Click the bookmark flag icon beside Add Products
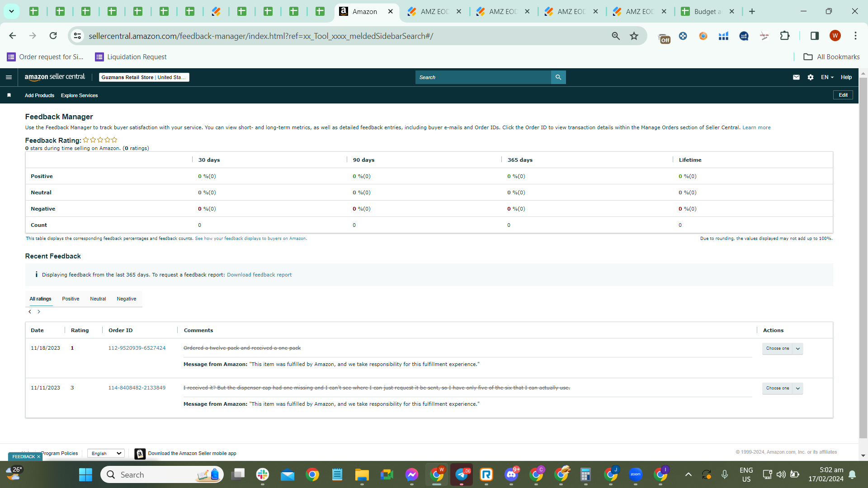 (x=9, y=95)
